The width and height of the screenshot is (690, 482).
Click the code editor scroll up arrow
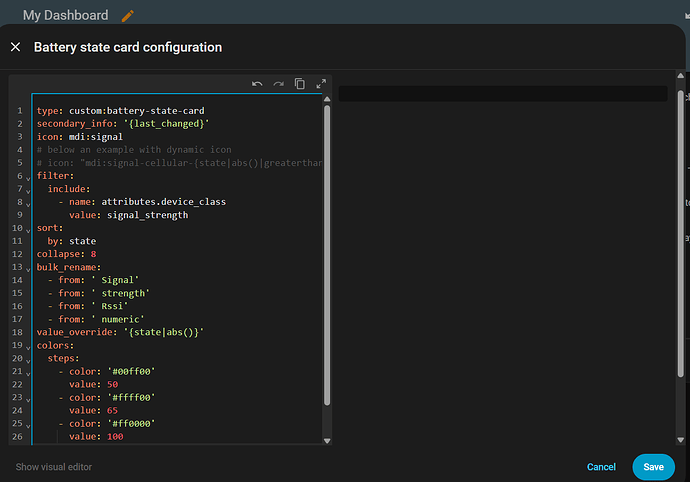point(327,101)
